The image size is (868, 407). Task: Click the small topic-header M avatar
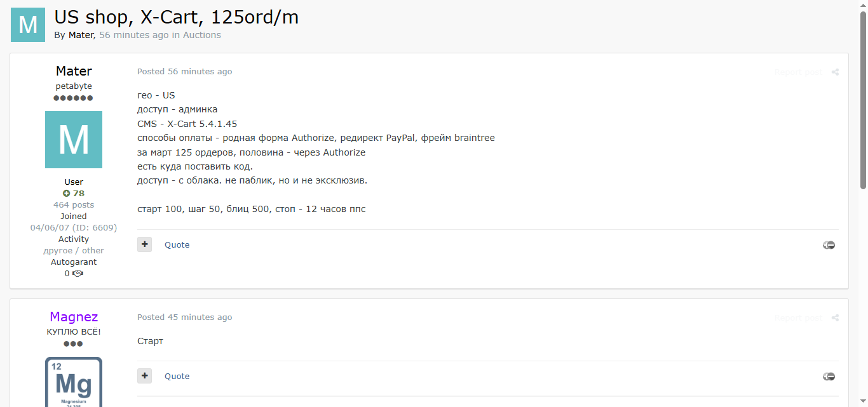28,25
